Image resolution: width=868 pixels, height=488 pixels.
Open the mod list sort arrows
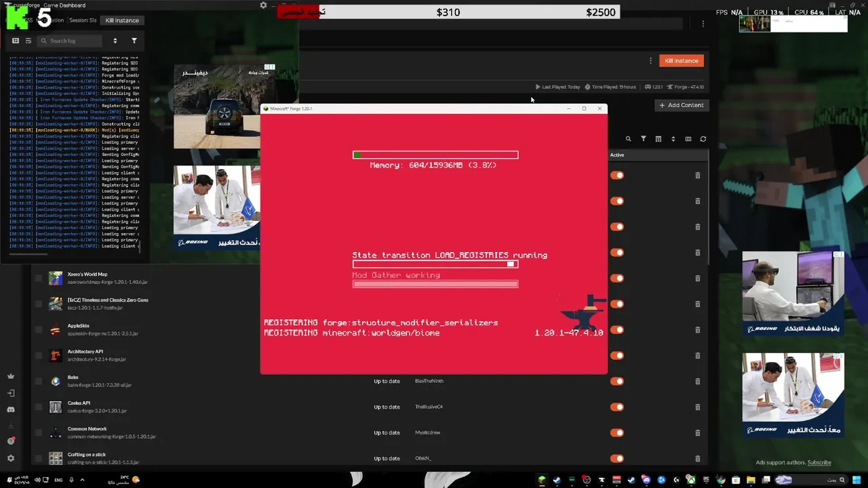click(673, 139)
